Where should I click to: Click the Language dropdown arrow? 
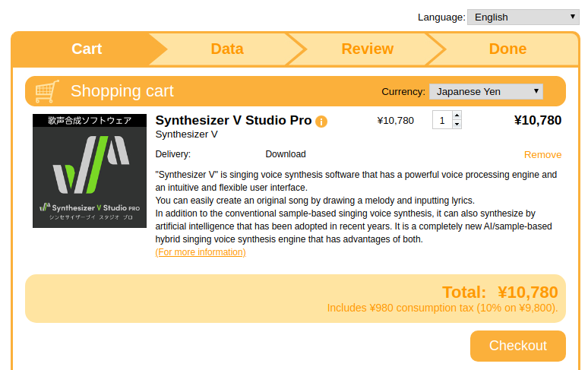[572, 17]
